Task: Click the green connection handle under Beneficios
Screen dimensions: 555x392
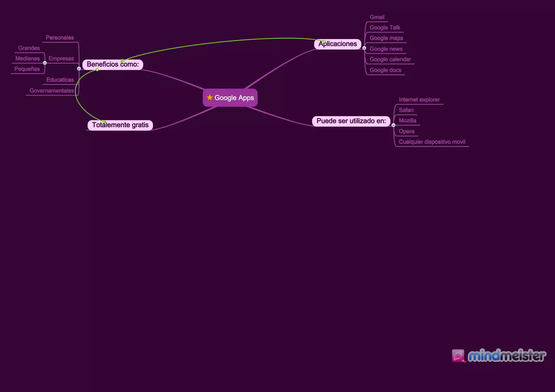Action: (97, 70)
